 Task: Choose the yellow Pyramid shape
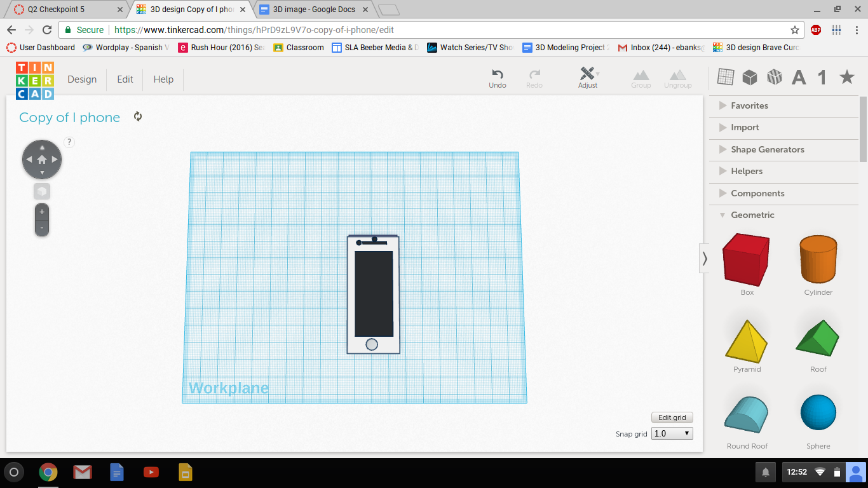(x=747, y=341)
